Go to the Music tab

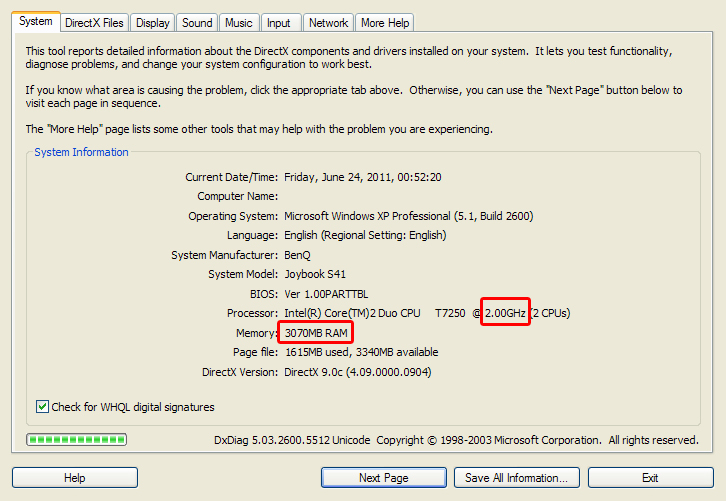[239, 23]
